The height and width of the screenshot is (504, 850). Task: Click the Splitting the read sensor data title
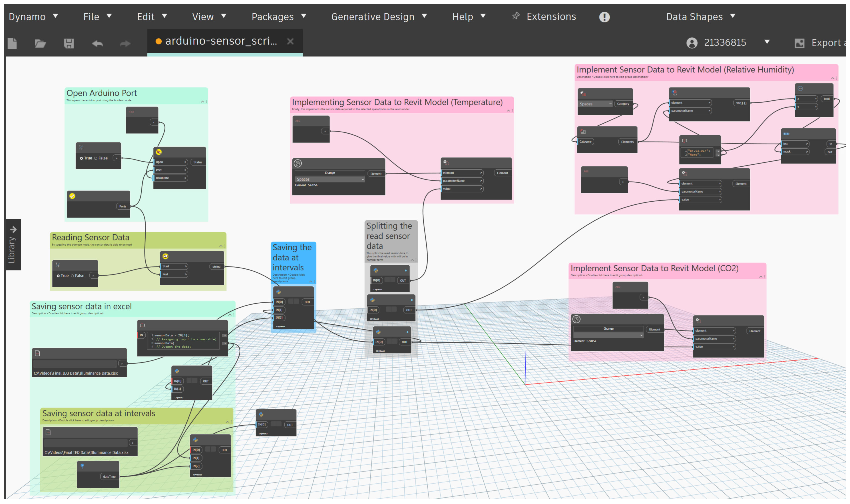coord(389,236)
